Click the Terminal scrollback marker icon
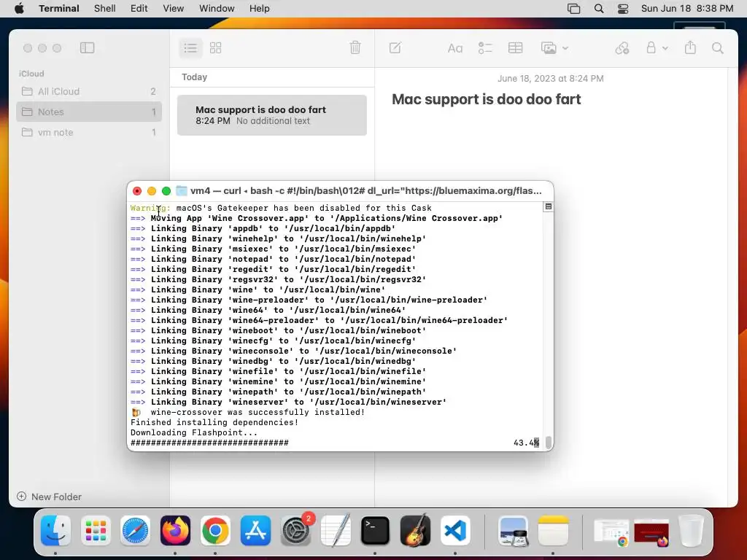Viewport: 747px width, 560px height. [549, 206]
